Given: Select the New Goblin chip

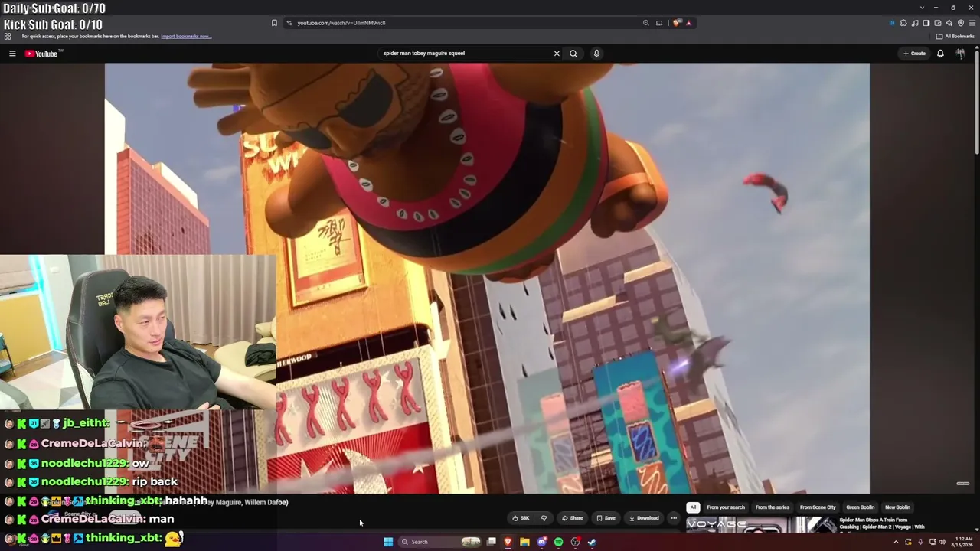Looking at the screenshot, I should coord(897,507).
